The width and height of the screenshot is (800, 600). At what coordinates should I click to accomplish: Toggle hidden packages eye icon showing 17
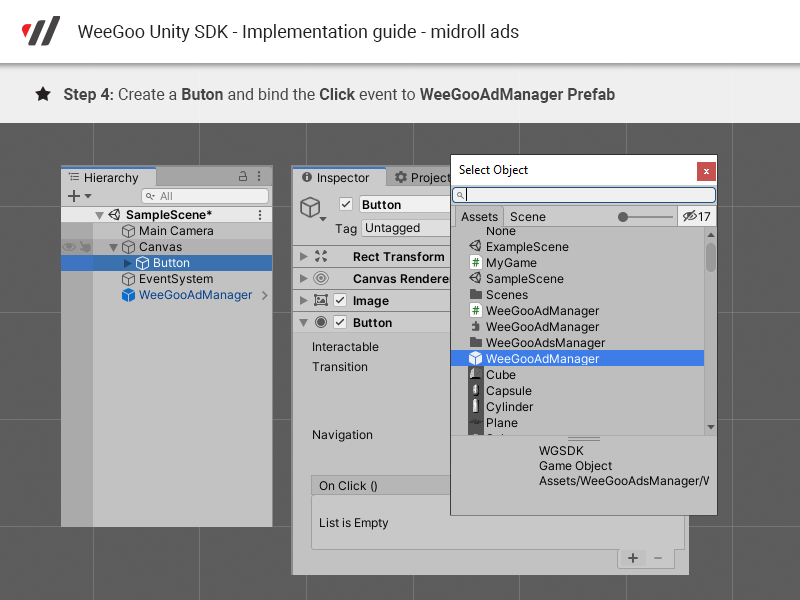[x=696, y=216]
